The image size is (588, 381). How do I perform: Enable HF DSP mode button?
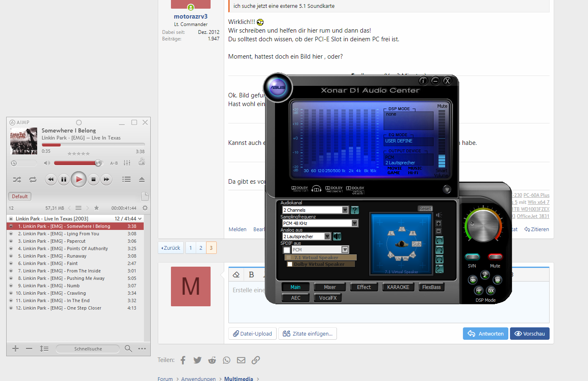coord(479,291)
